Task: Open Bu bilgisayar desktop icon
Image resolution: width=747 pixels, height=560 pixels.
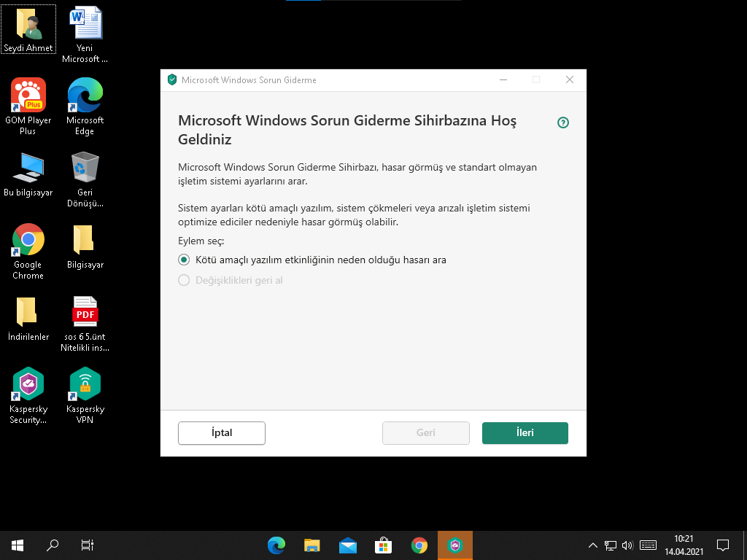Action: coord(28,174)
